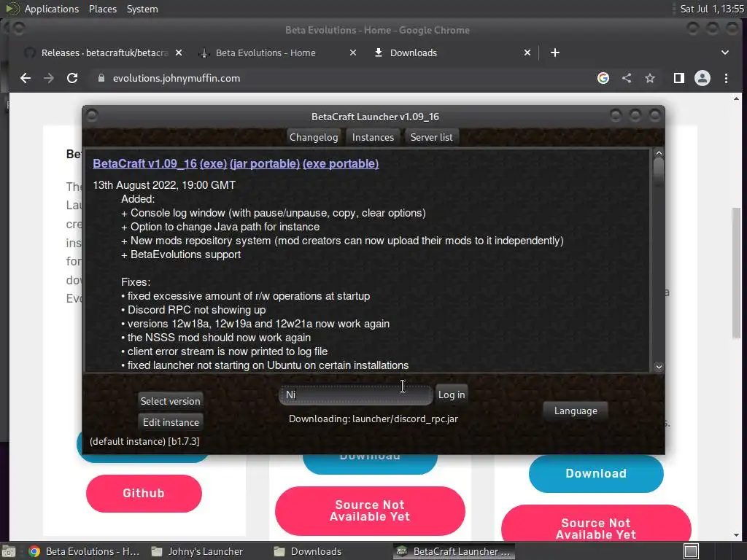Screen dimensions: 747x560
Task: Go forward in Chrome
Action: click(x=49, y=78)
